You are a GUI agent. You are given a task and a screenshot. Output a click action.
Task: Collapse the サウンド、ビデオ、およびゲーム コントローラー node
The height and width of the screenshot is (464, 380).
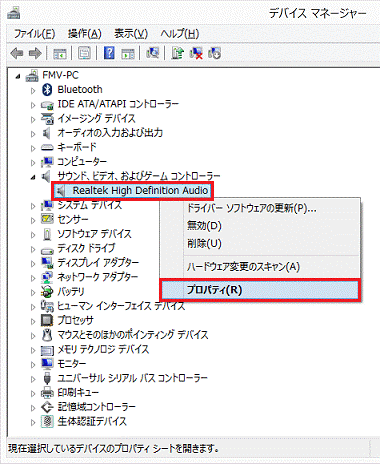click(x=33, y=177)
